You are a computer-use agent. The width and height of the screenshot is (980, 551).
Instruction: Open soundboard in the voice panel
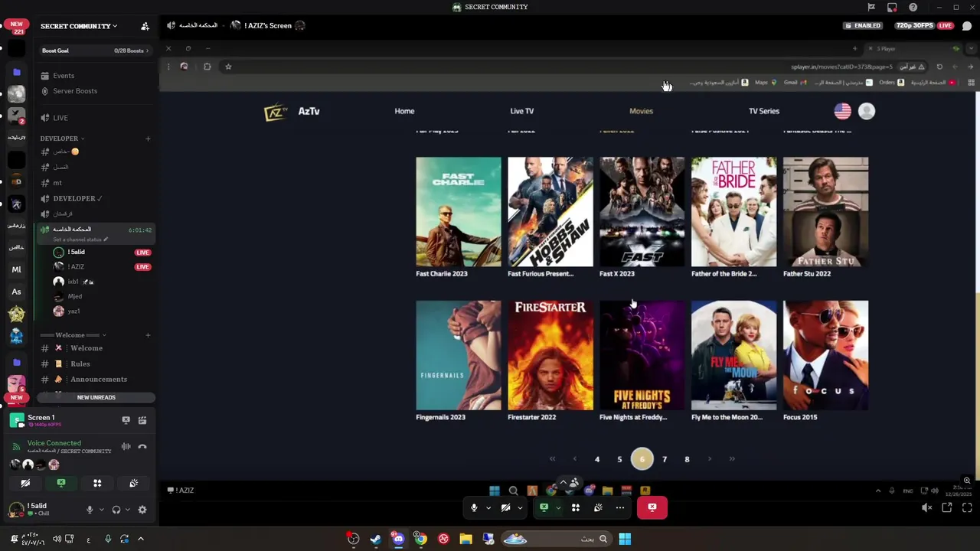pos(133,483)
